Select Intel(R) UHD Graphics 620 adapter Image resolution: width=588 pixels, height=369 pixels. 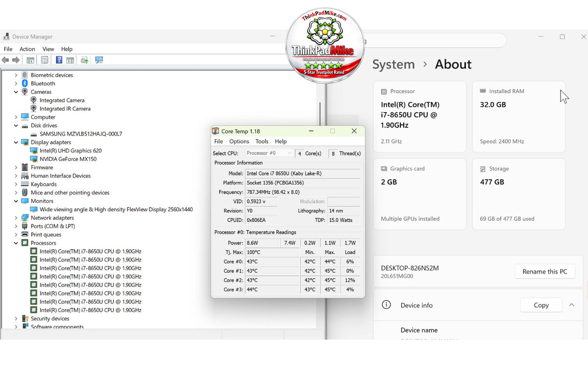click(71, 151)
